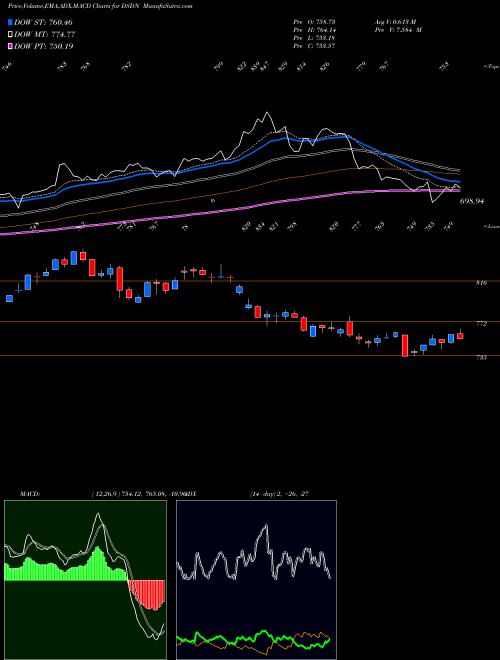Select the 'DOW MT: 774.77' legend text
This screenshot has width=500, height=660.
(44, 34)
